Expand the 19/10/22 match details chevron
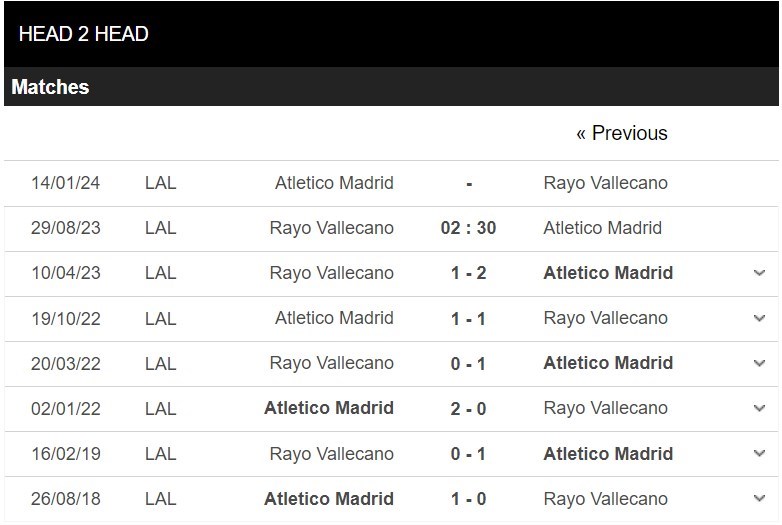The height and width of the screenshot is (525, 782). point(759,318)
